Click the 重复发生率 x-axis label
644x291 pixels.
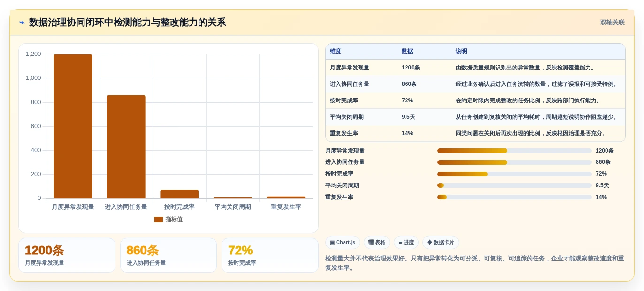point(286,207)
